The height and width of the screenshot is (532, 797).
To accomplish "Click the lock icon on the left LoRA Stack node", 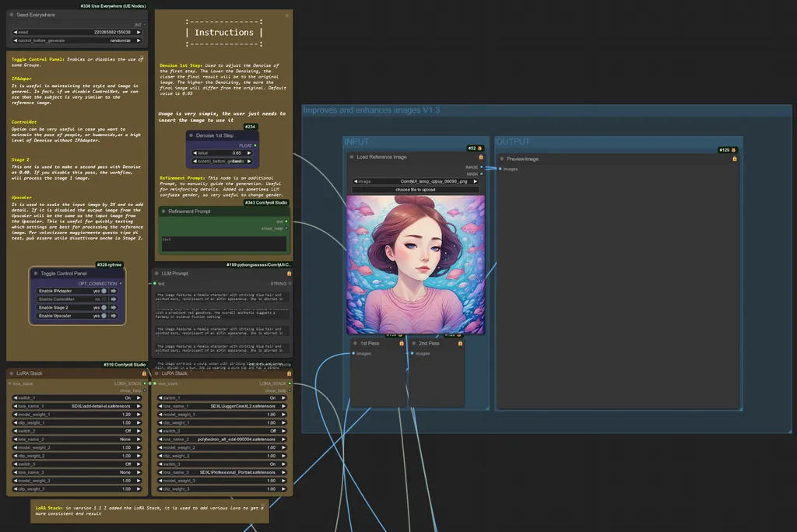I will 144,373.
